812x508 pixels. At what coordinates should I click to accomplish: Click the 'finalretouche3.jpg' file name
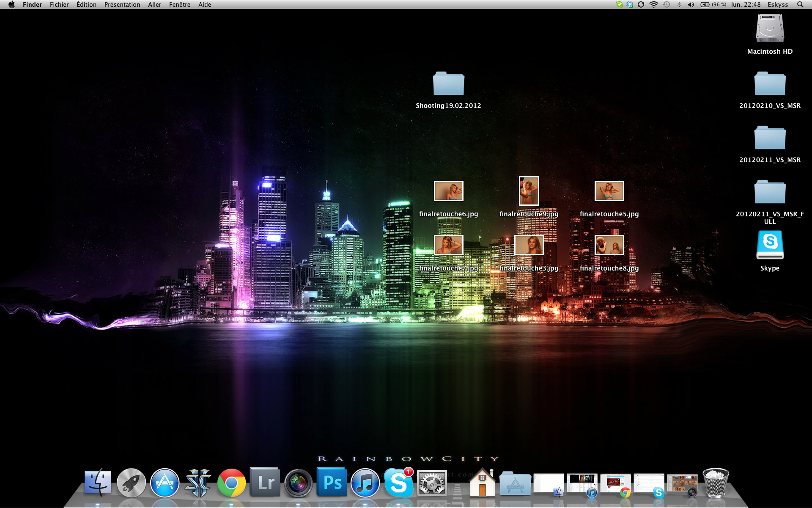tap(529, 268)
